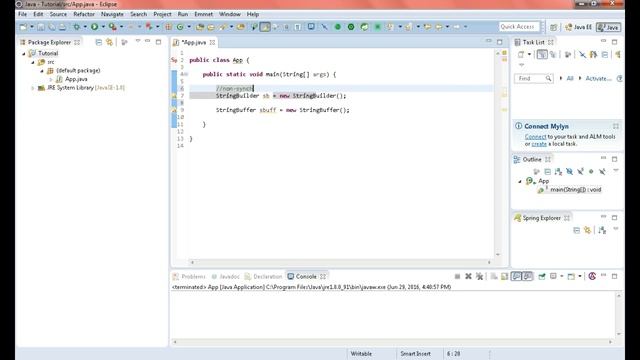This screenshot has height=360, width=640.
Task: Open Package Explorer view menu triangle
Action: [x=138, y=42]
